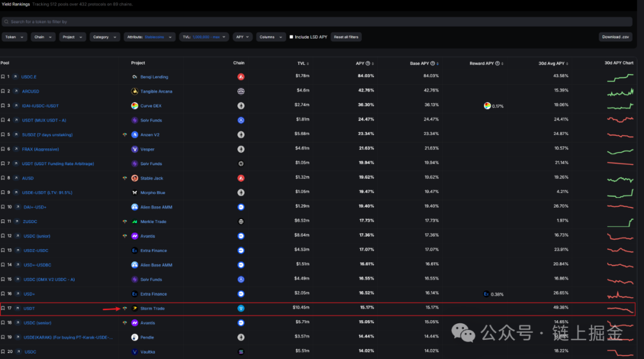644x359 pixels.
Task: Click the Merkle Trade project logo
Action: 134,221
